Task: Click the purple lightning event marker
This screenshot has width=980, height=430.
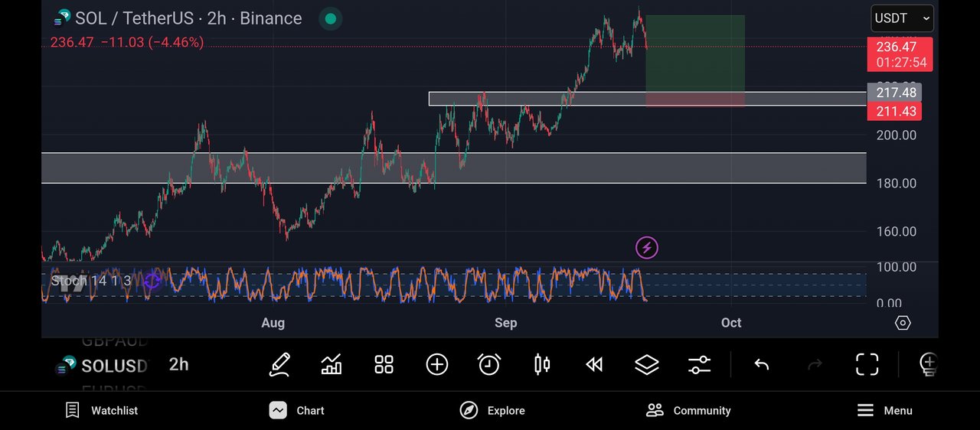Action: point(647,247)
